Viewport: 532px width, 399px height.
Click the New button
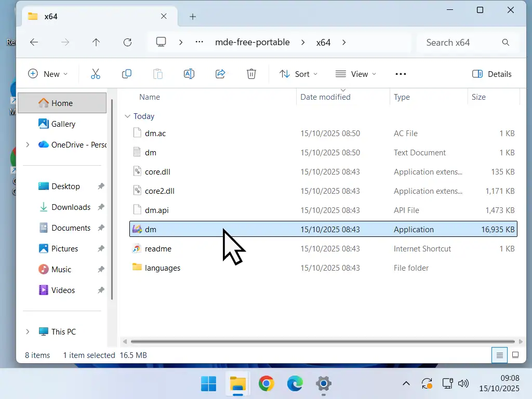pyautogui.click(x=48, y=74)
